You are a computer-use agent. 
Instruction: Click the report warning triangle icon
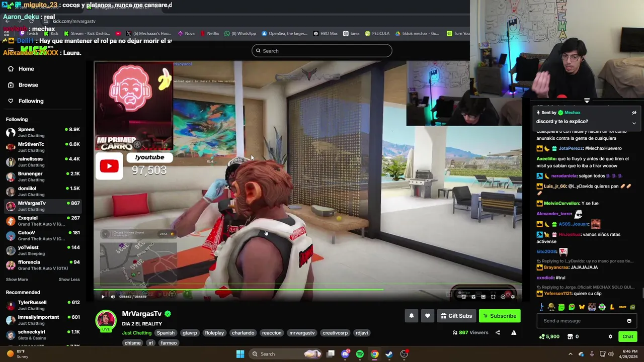click(514, 333)
